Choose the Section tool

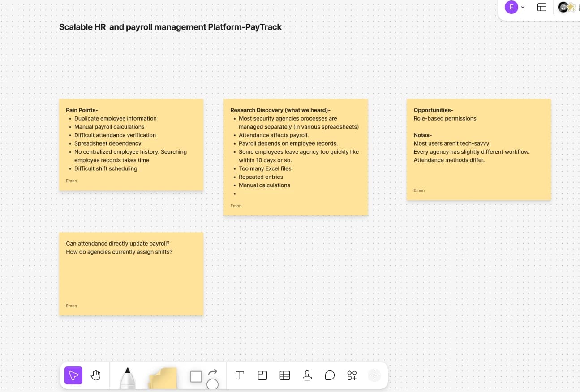262,375
